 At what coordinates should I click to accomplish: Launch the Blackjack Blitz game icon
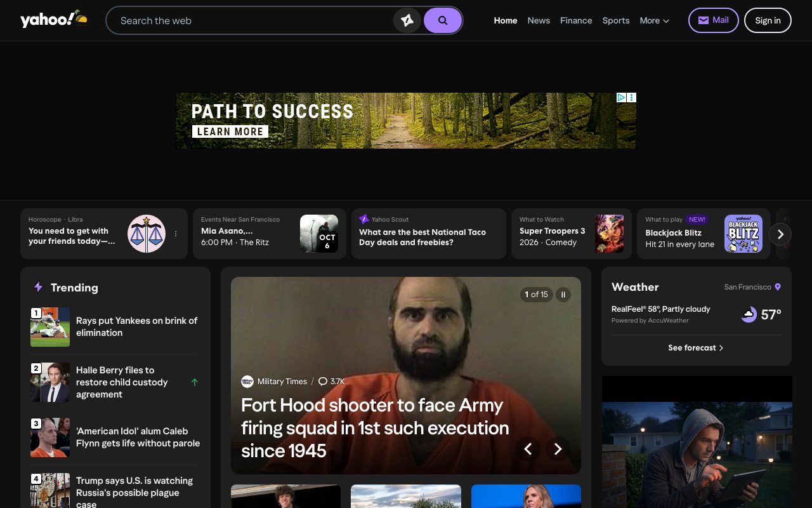pyautogui.click(x=743, y=234)
